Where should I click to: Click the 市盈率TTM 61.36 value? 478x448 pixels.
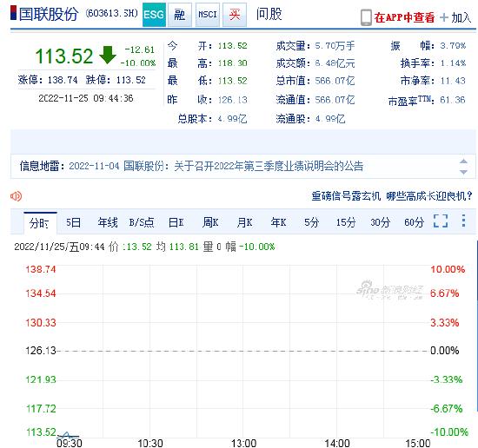pyautogui.click(x=453, y=100)
